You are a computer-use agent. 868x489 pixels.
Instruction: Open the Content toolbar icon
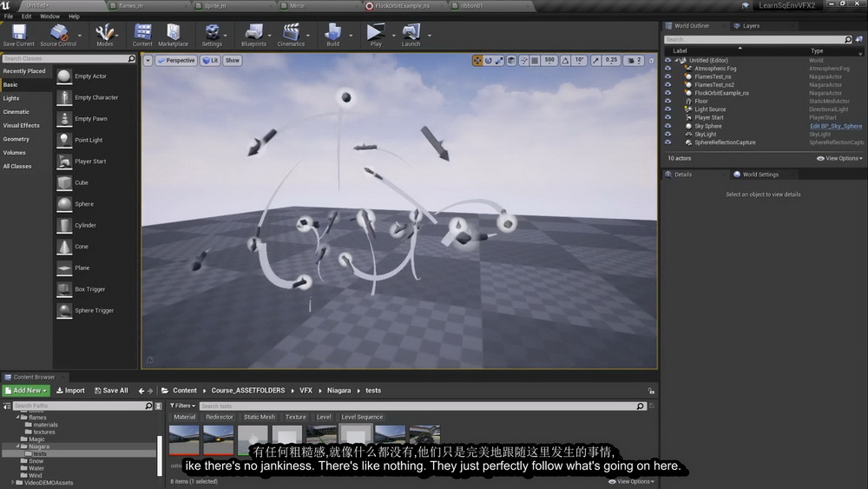(x=142, y=35)
